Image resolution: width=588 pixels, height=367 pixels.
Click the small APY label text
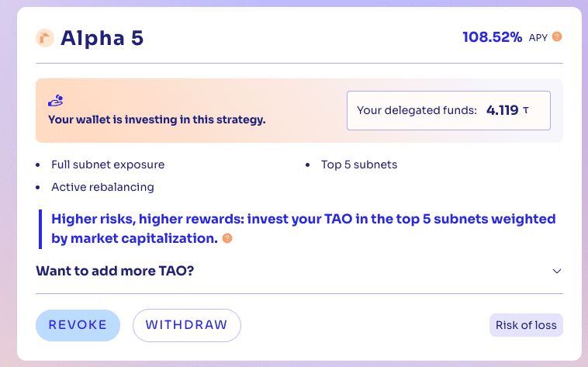coord(538,37)
